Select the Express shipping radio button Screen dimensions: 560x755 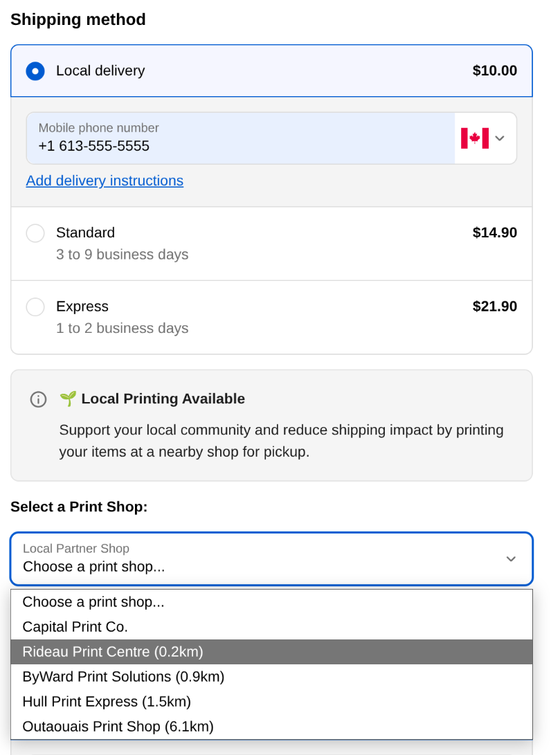point(35,307)
